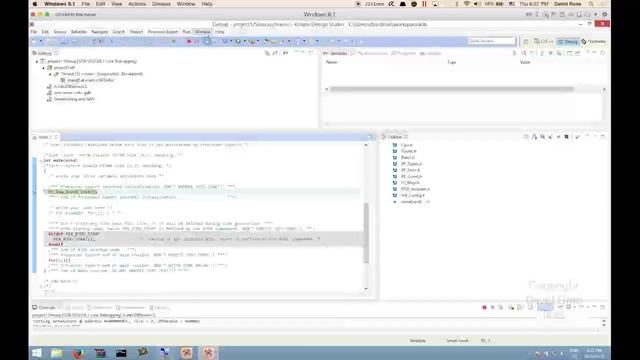
Task: Select the Debug perspective button
Action: (x=568, y=42)
